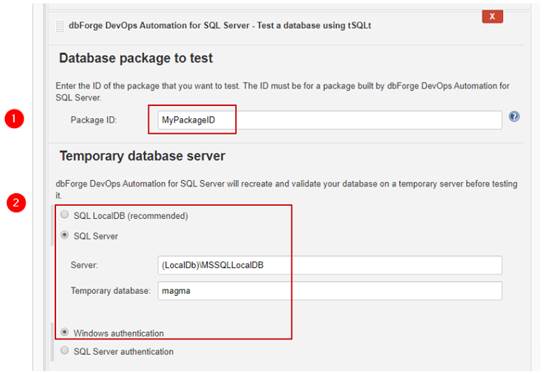Click the dbForge DevOps Automation step title

pos(220,25)
